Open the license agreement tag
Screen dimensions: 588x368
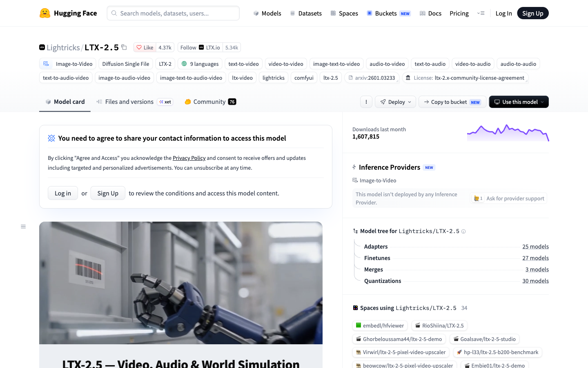pyautogui.click(x=465, y=78)
